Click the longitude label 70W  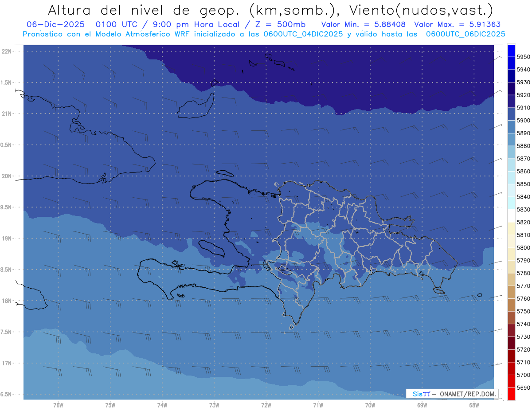click(370, 405)
